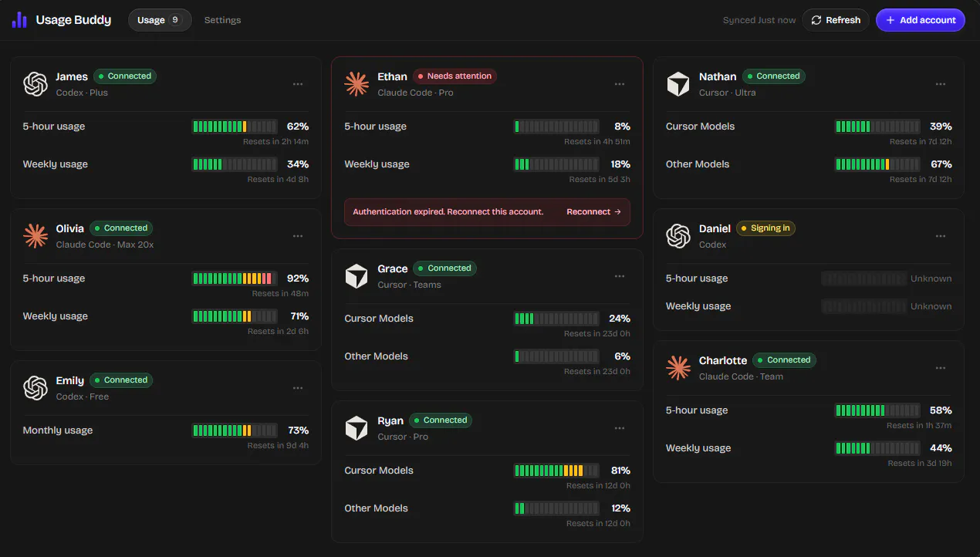Click Grace's Cursor cube icon
Image resolution: width=980 pixels, height=557 pixels.
tap(357, 276)
